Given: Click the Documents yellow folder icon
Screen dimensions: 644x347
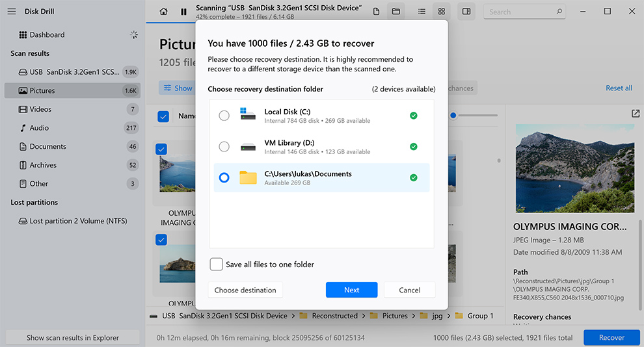Looking at the screenshot, I should point(248,177).
